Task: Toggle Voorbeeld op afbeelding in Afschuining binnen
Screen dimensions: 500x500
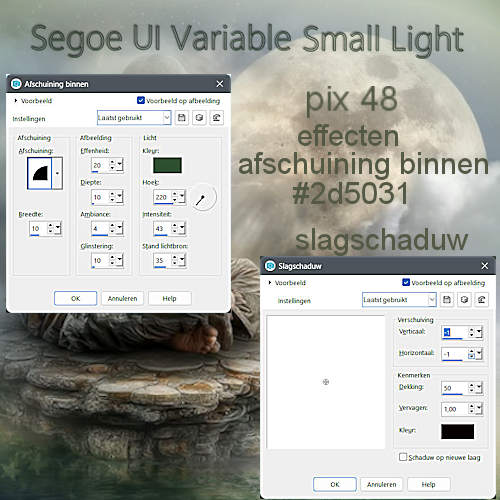Action: pos(141,100)
